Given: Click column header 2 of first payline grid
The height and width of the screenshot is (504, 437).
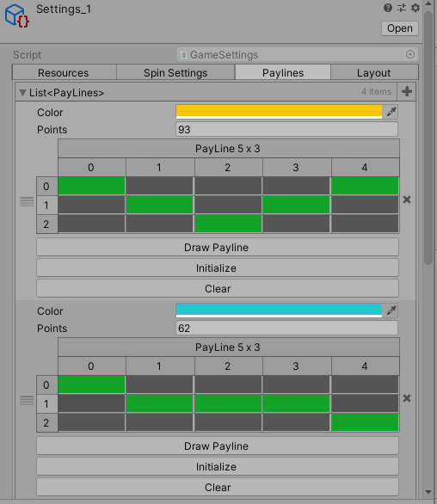Looking at the screenshot, I should tap(228, 167).
